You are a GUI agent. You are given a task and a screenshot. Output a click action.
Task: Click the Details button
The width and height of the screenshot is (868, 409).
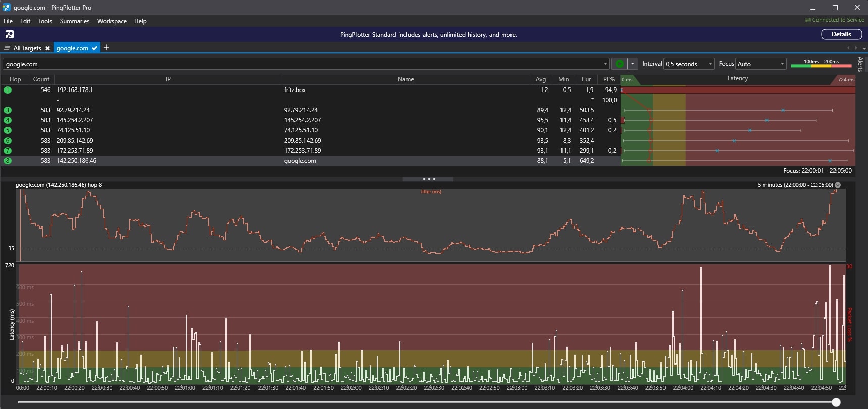pyautogui.click(x=841, y=34)
